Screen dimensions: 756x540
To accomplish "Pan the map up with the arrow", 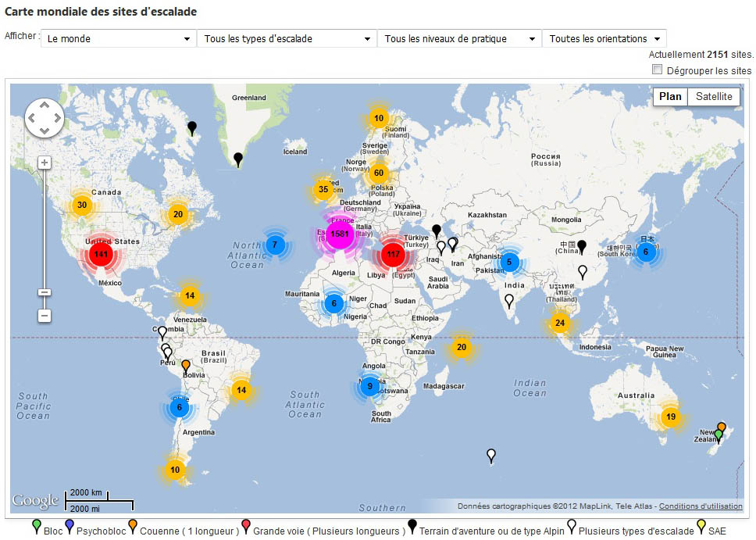I will point(45,105).
